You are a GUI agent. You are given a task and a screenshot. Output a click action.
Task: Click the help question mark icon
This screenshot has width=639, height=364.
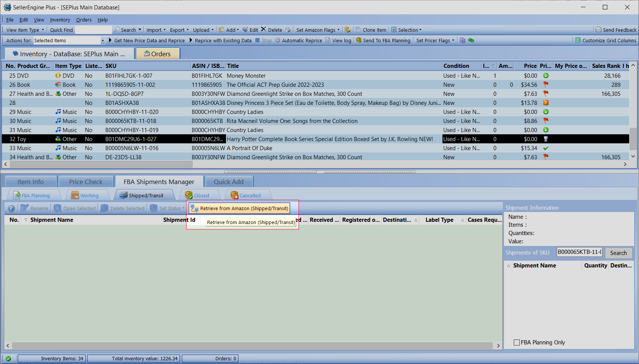coord(11,208)
